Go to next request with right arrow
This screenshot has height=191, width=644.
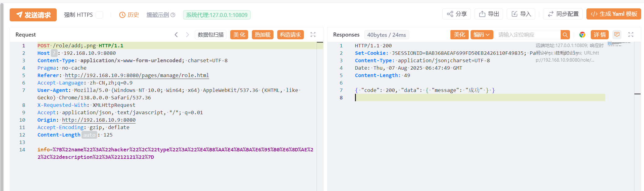click(x=187, y=35)
